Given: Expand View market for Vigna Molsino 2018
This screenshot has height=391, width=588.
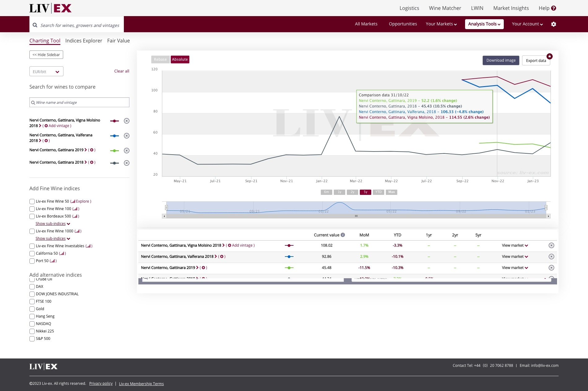Looking at the screenshot, I should pos(515,245).
